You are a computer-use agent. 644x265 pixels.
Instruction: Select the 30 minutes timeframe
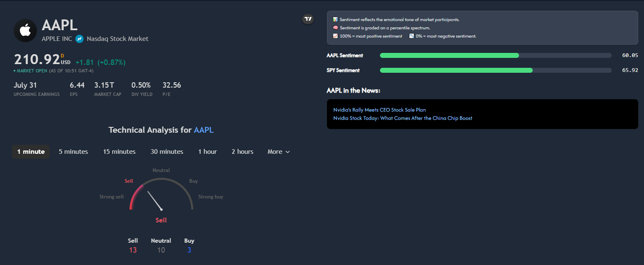pos(167,152)
